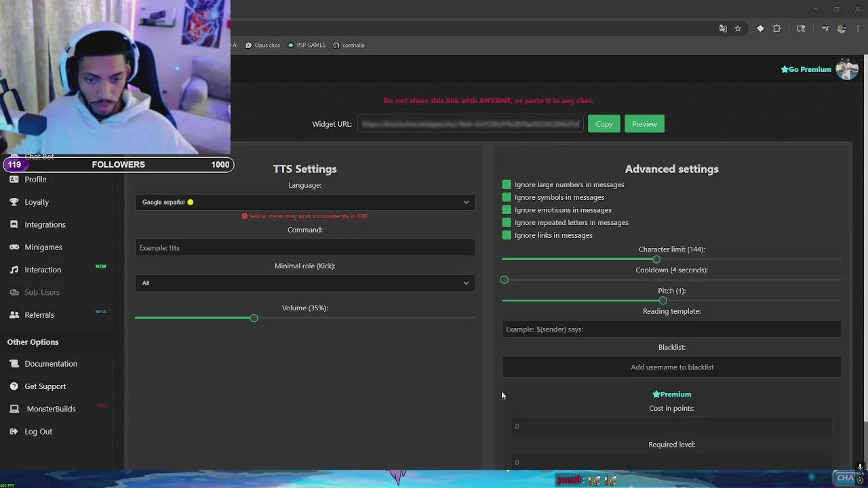Click the 'Yellow voices may work inconsistently' warning text

click(x=309, y=216)
